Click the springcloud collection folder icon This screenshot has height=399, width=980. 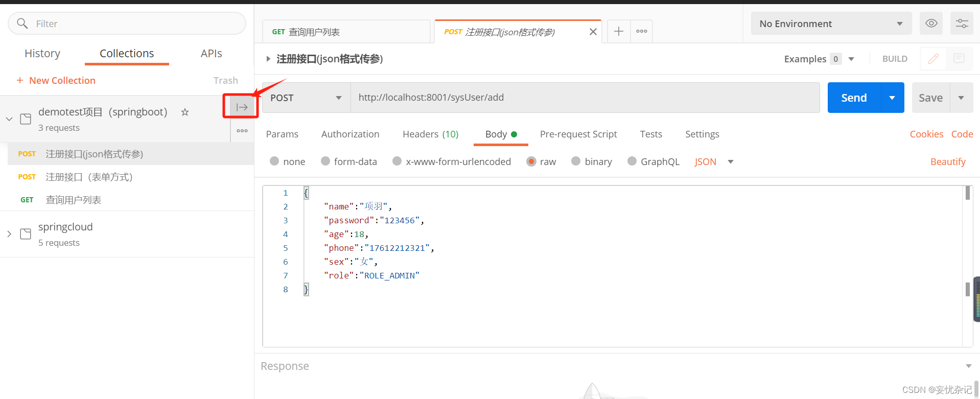(x=26, y=234)
